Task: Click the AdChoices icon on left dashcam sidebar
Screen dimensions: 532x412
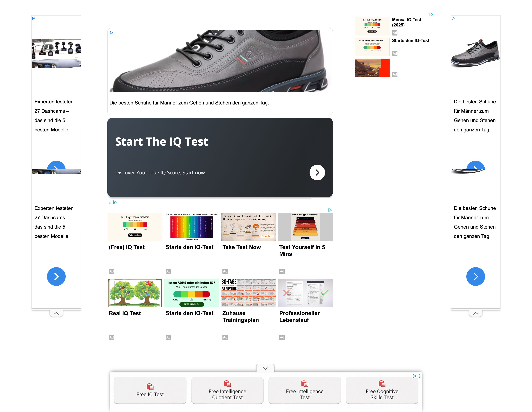Action: 34,18
